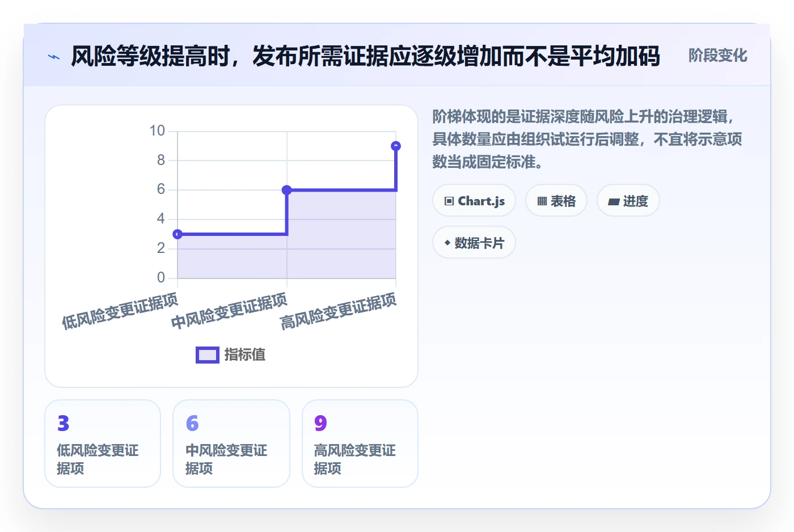Viewport: 794px width, 532px height.
Task: Click the chart data point at value 6
Action: (x=287, y=190)
